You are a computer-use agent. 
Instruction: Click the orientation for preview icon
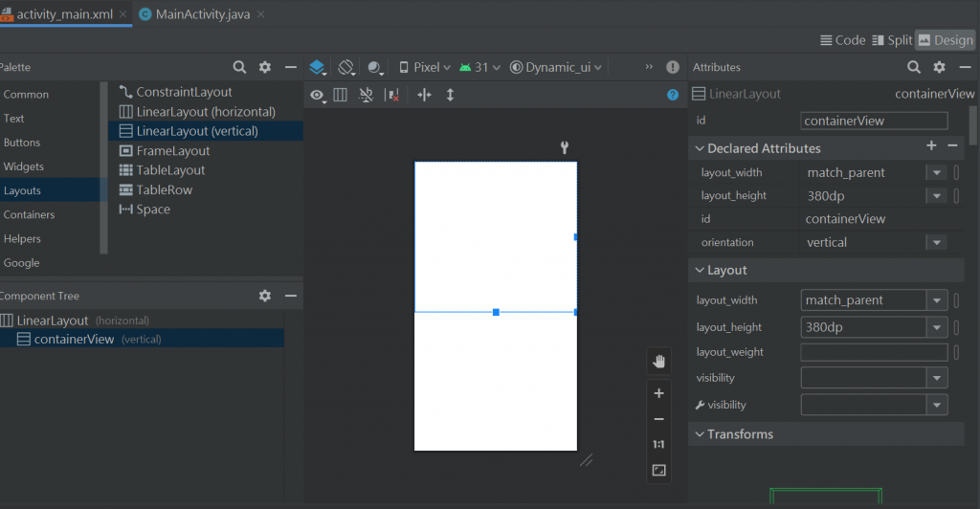click(x=346, y=67)
